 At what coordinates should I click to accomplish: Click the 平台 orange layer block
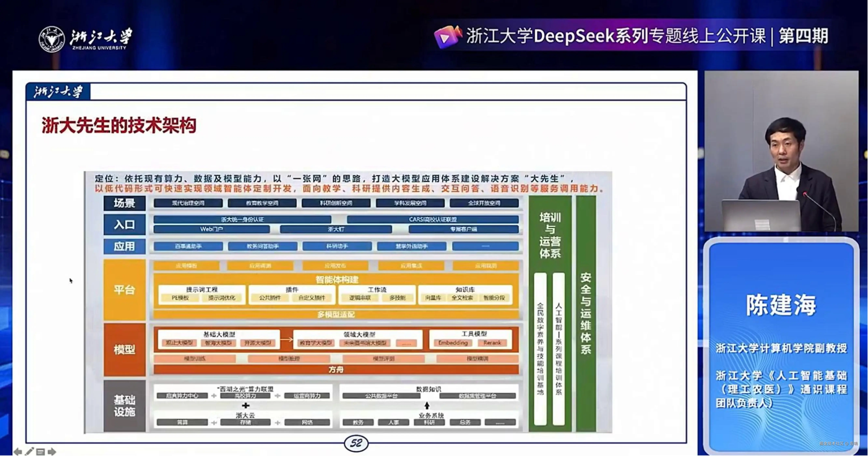click(x=124, y=290)
